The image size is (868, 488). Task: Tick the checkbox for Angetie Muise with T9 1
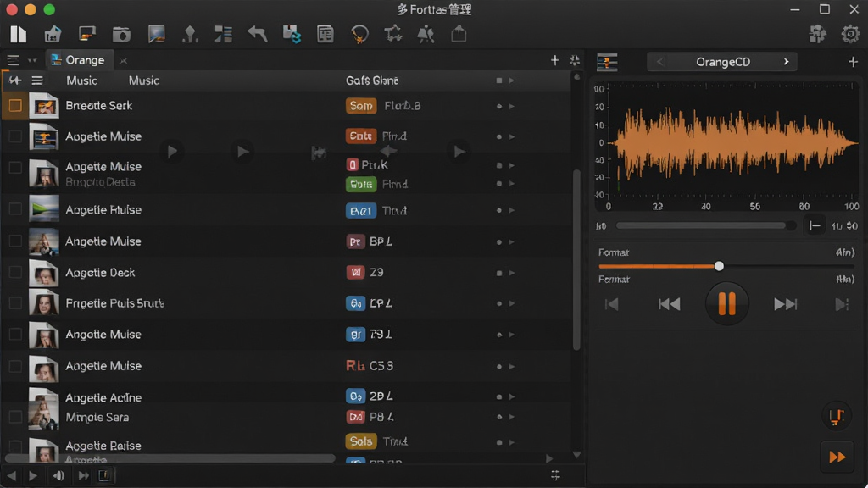[15, 334]
